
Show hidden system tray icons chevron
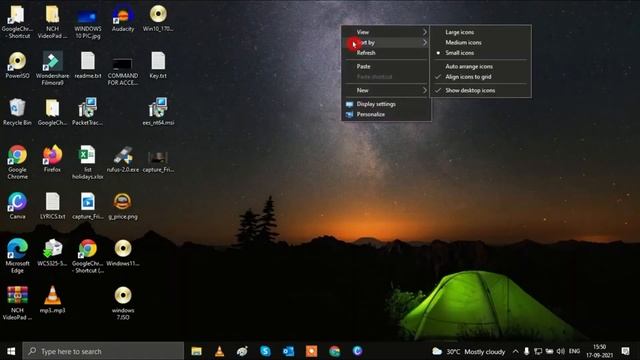pos(516,351)
